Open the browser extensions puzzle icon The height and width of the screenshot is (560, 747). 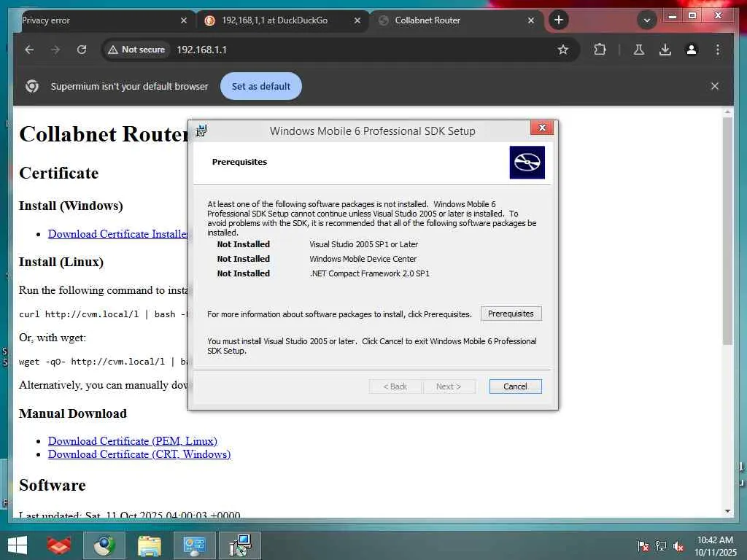click(x=600, y=50)
